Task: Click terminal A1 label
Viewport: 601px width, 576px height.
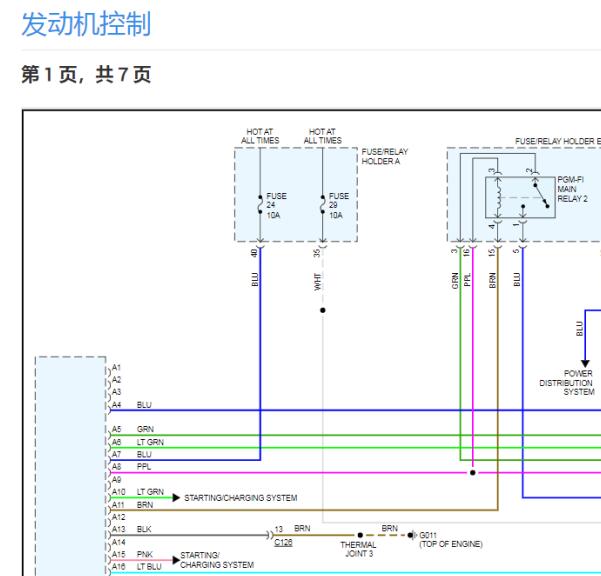Action: (x=116, y=368)
